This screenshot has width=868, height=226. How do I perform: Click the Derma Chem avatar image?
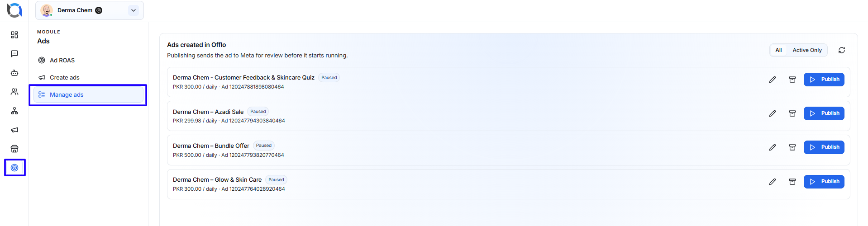click(47, 10)
